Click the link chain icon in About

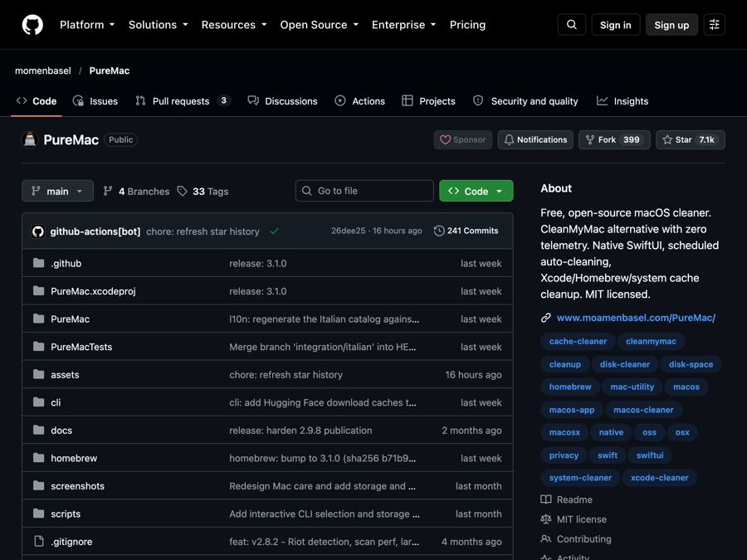coord(546,318)
